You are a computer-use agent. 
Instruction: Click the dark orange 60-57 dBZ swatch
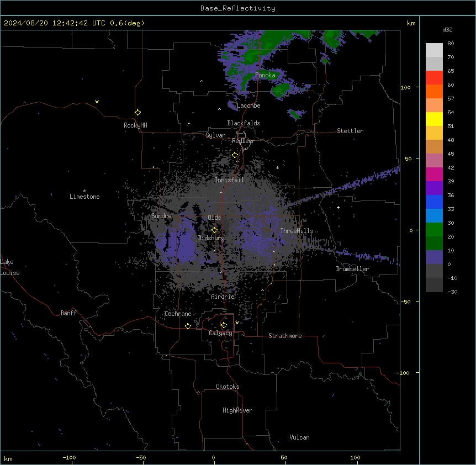(x=434, y=91)
